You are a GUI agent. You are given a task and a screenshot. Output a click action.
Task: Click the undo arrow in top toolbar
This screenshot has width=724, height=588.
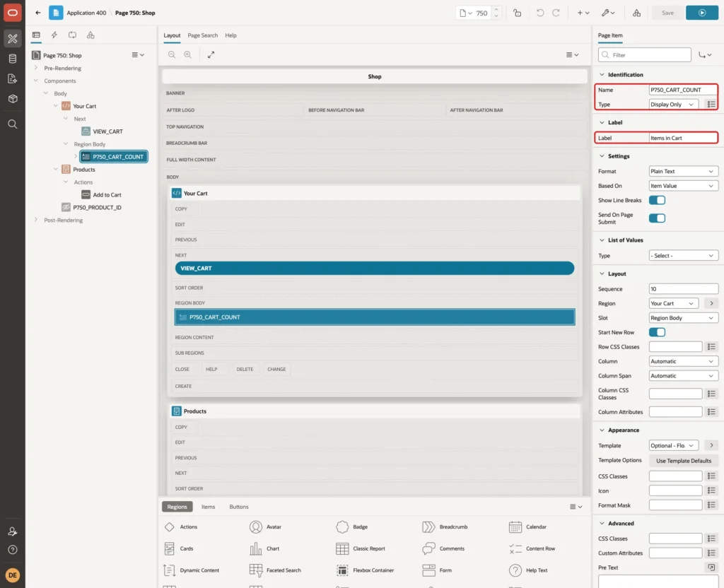click(539, 13)
